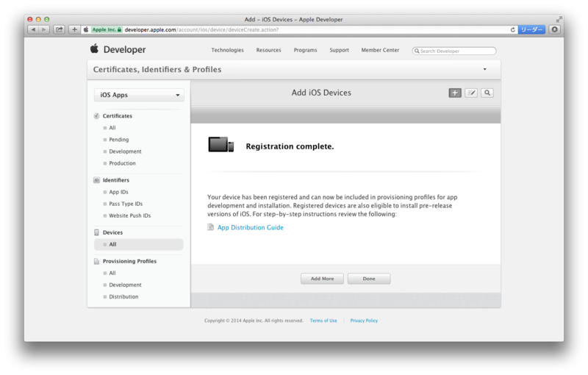Open the Privacy Policy link
The height and width of the screenshot is (375, 588).
(364, 321)
